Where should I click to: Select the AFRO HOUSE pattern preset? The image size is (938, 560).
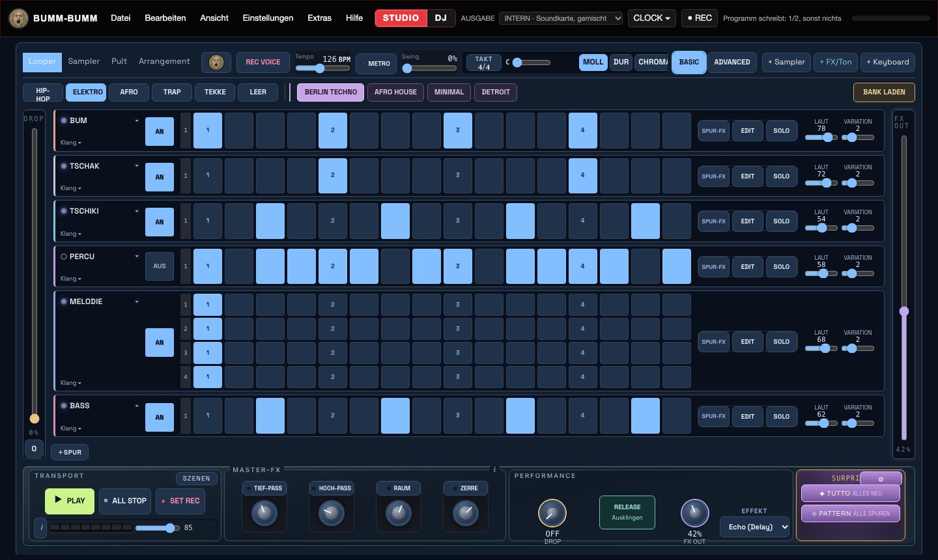(x=395, y=92)
